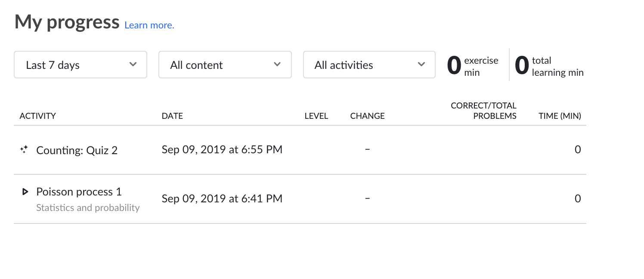This screenshot has width=644, height=279.
Task: Click the play icon beside Poisson process 1
Action: point(25,192)
